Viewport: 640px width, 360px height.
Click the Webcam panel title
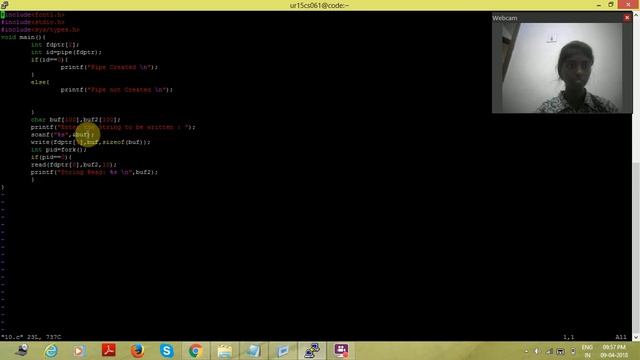click(x=504, y=18)
